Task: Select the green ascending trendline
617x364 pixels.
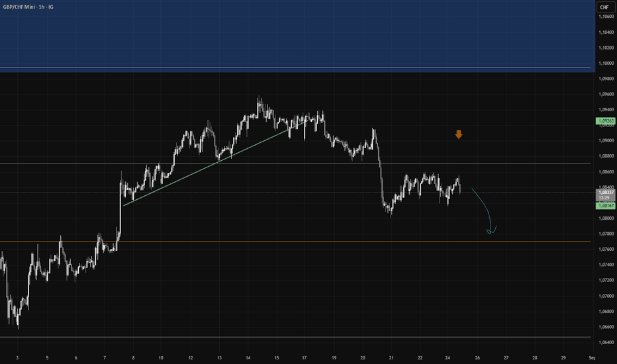Action: [x=214, y=163]
